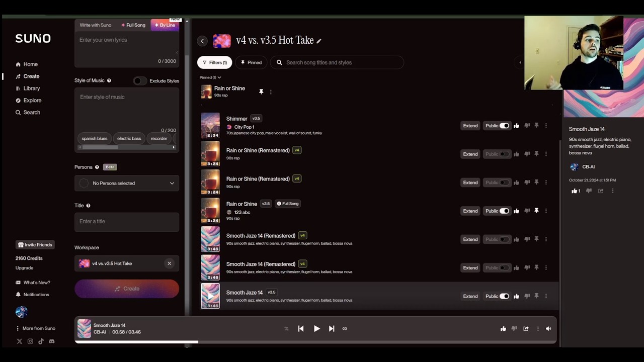Collapse the song details side panel
Image resolution: width=644 pixels, height=362 pixels.
click(x=520, y=62)
